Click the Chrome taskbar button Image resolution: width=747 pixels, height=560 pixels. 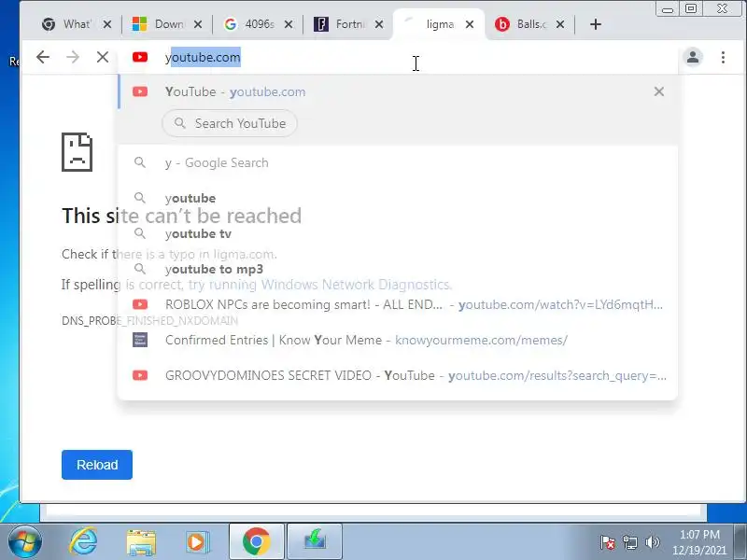[x=256, y=542]
